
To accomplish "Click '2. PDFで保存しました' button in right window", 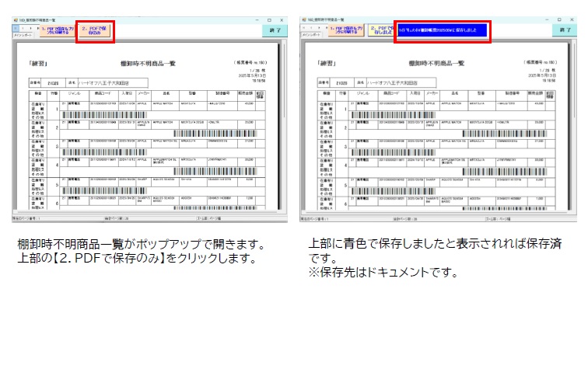I will click(382, 30).
